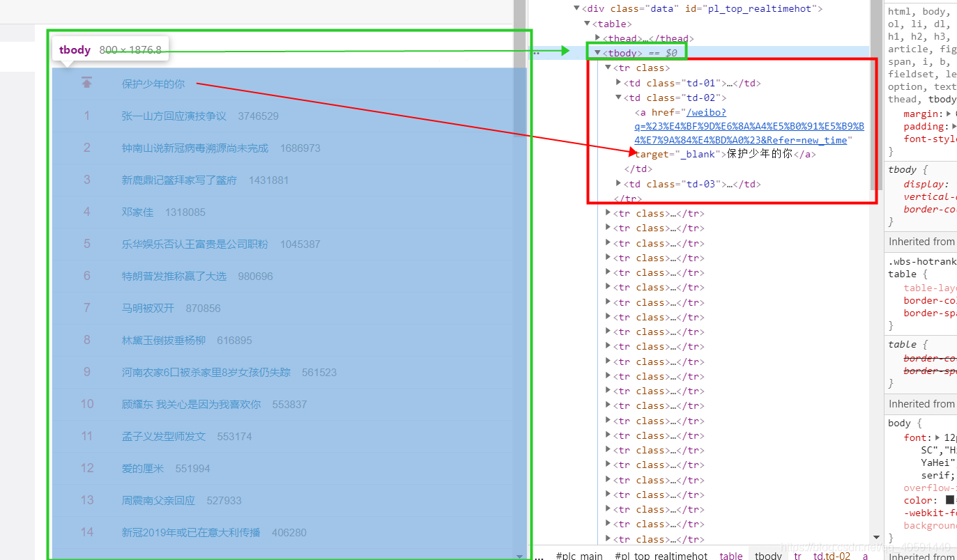
Task: Collapse the div class="data" node
Action: (x=576, y=9)
